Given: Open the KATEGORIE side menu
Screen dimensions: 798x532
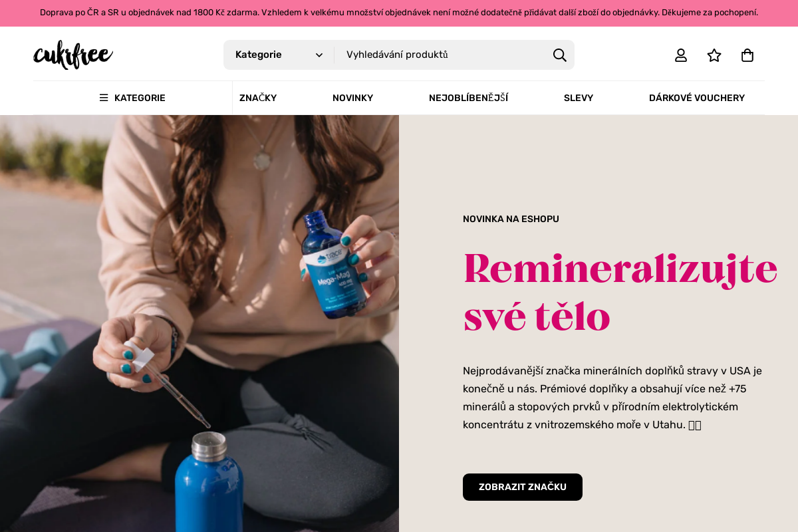Looking at the screenshot, I should coord(132,98).
